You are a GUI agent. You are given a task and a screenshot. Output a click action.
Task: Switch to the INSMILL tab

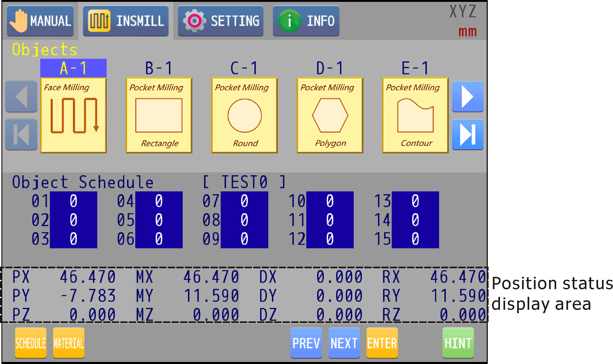coord(125,21)
